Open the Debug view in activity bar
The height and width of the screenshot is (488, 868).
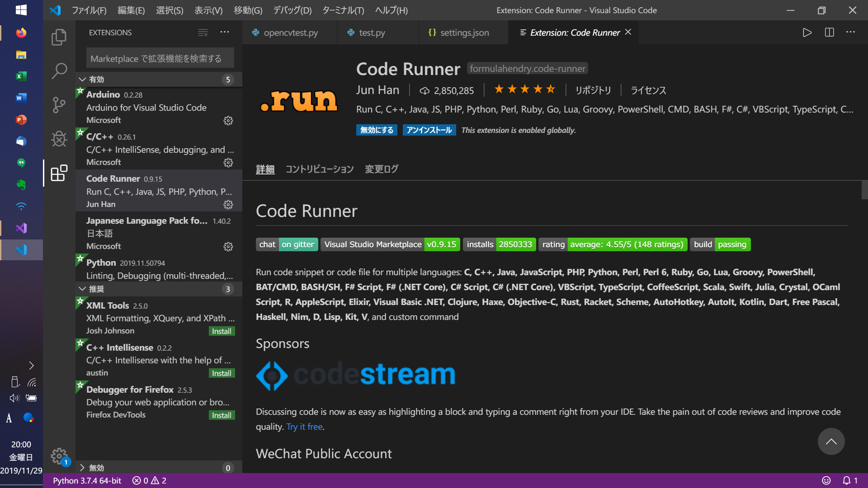[59, 139]
